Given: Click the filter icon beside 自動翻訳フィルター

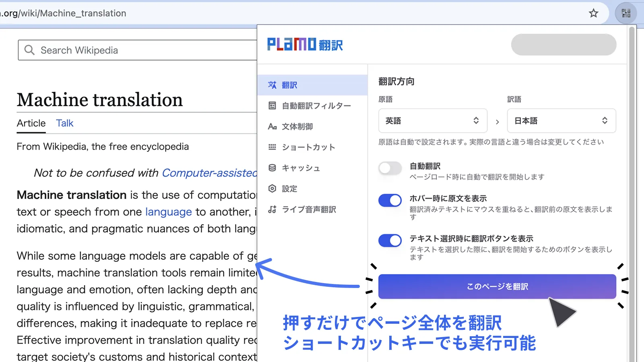Looking at the screenshot, I should (272, 106).
